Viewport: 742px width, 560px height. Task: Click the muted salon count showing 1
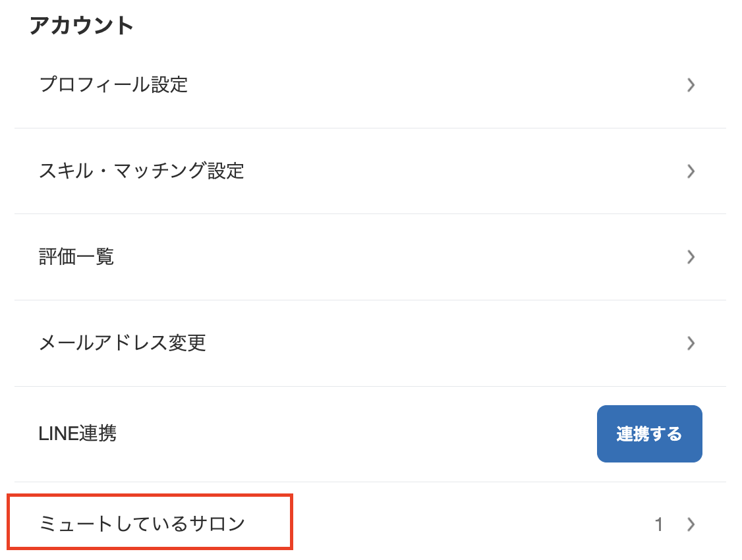pyautogui.click(x=659, y=524)
